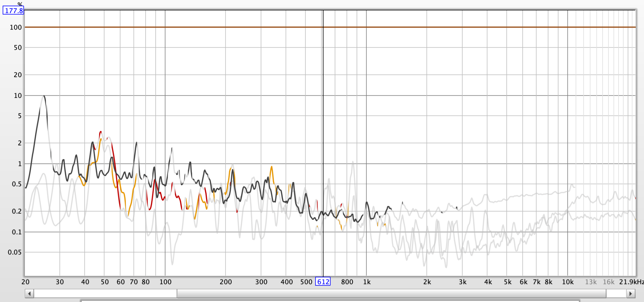644x302 pixels.
Task: Click the 21.9kHz axis end label
Action: click(x=631, y=282)
